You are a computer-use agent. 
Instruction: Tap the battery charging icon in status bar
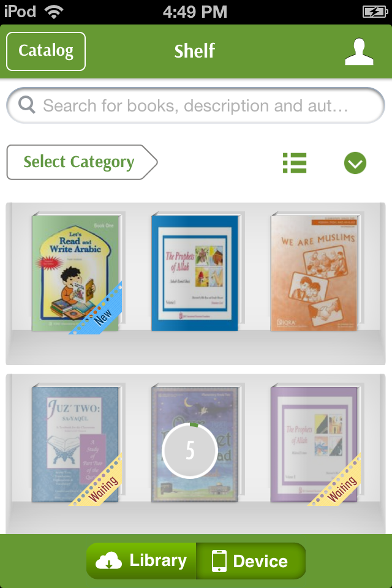(375, 12)
